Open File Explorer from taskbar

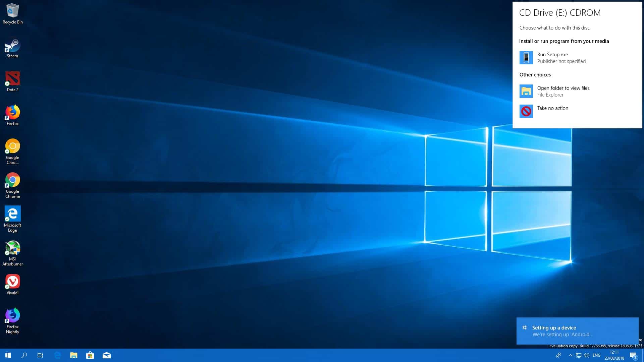coord(74,355)
